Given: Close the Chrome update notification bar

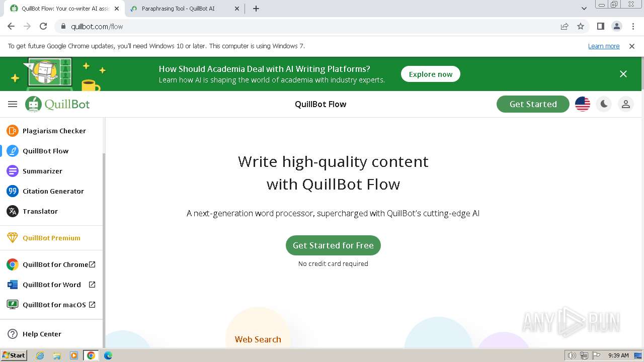Looking at the screenshot, I should [632, 46].
